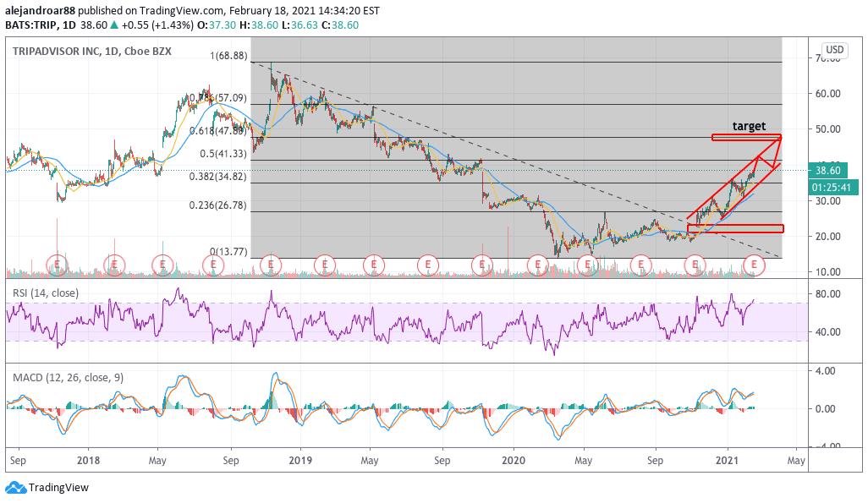
Task: Click the 80.00 RSI axis label
Action: tap(827, 294)
